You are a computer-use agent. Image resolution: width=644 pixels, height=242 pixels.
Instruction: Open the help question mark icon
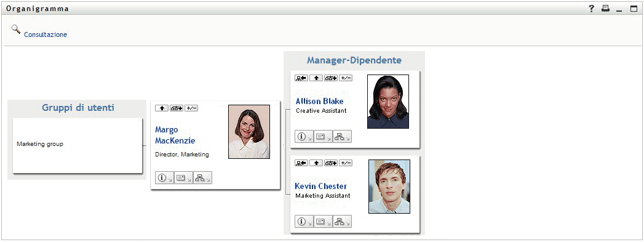592,9
